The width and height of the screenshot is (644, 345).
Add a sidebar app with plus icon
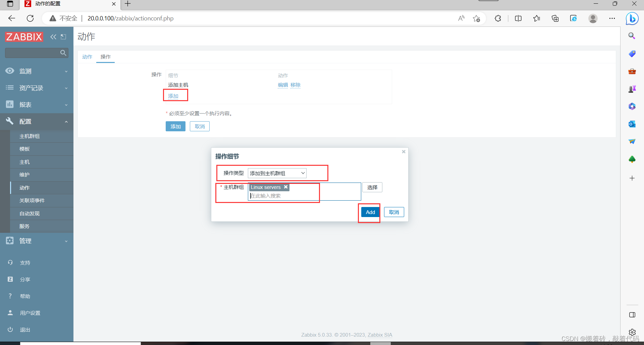tap(632, 178)
